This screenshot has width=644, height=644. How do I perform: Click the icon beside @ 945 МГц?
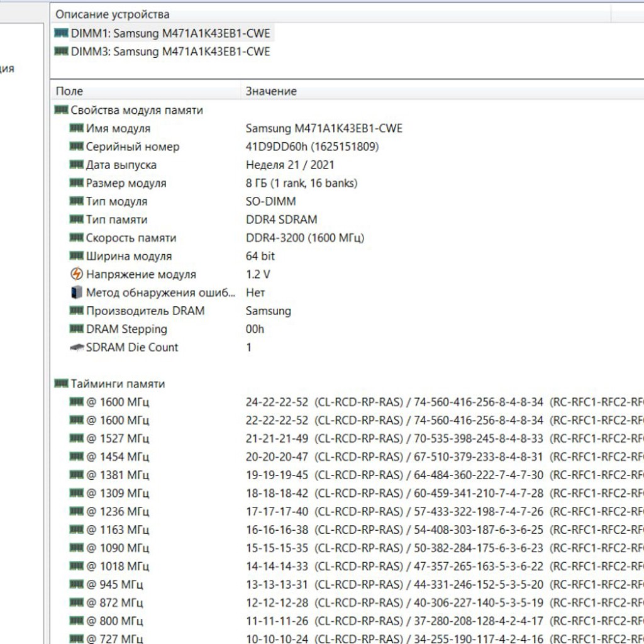click(76, 584)
